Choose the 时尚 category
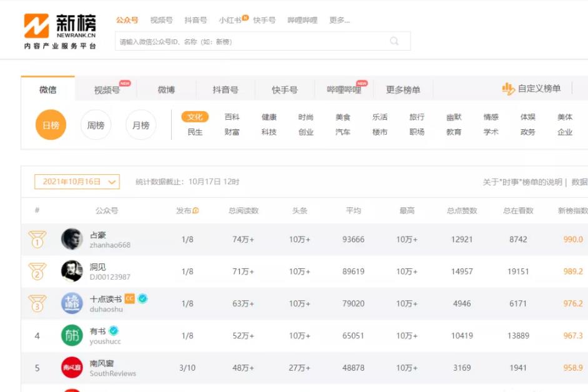This screenshot has height=392, width=588. pyautogui.click(x=306, y=117)
